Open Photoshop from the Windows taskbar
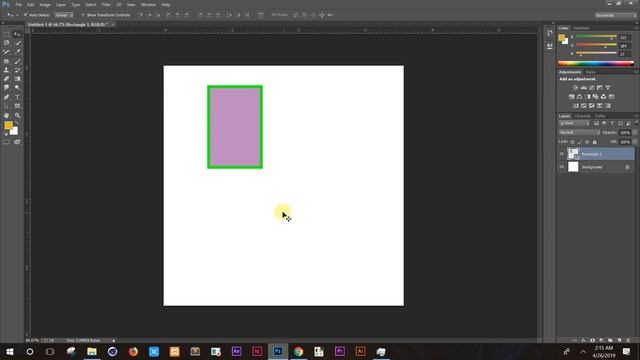 278,351
